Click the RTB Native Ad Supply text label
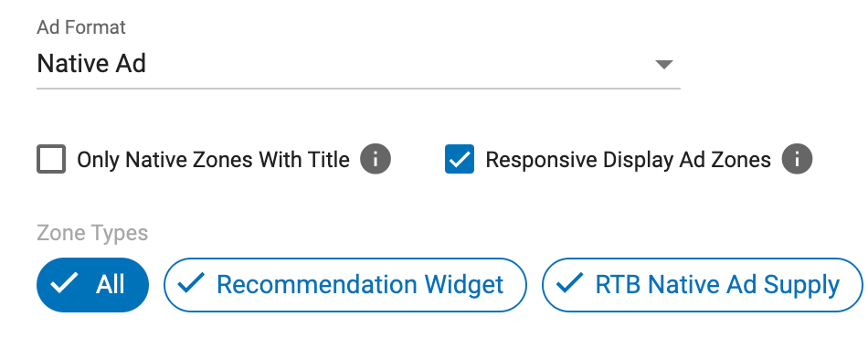 pos(717,284)
